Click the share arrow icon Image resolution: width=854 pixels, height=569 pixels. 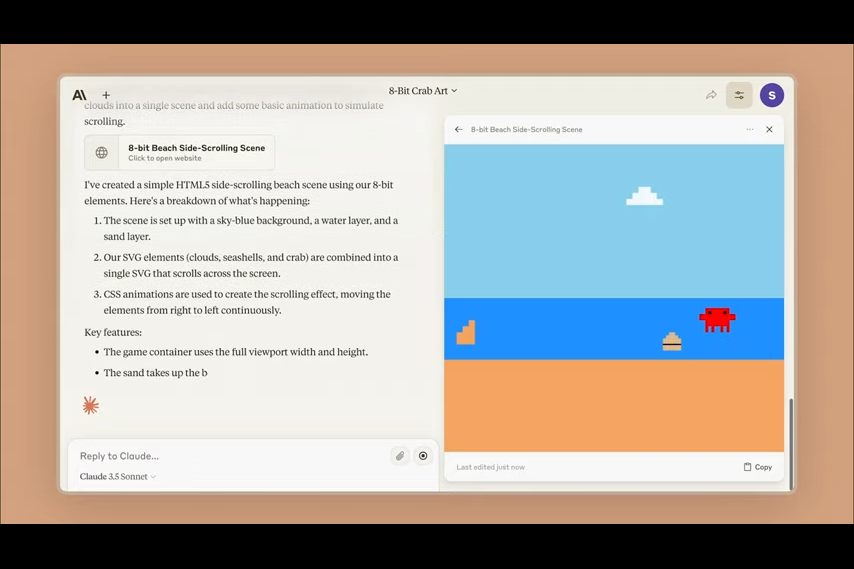click(x=711, y=95)
